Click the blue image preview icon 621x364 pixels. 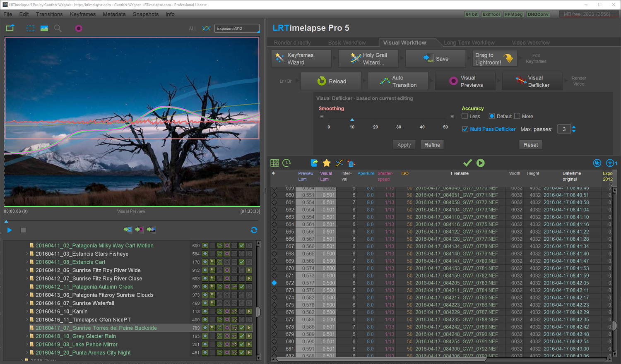point(44,28)
